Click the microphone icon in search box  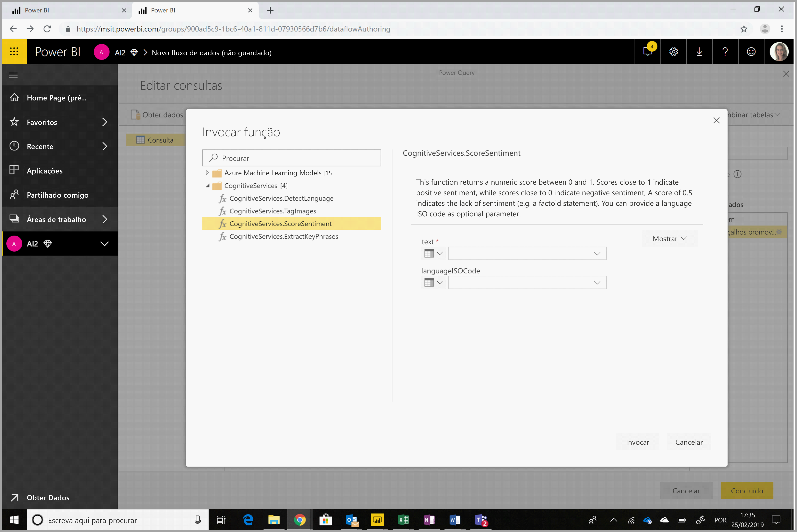[197, 520]
